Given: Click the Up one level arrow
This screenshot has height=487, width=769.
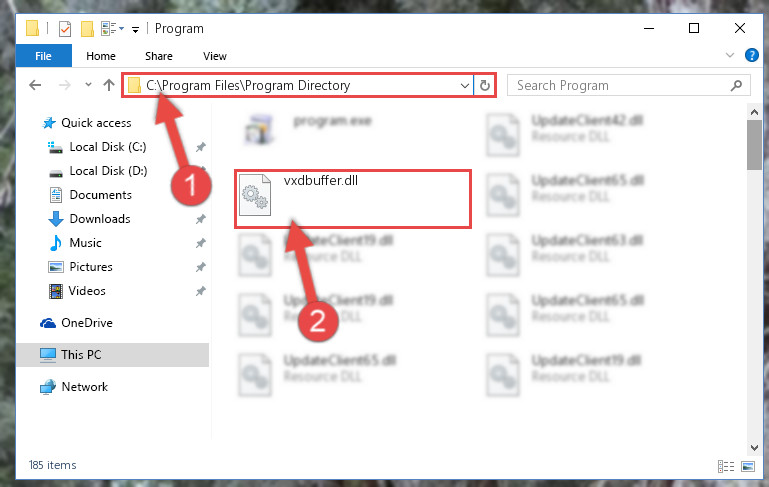Looking at the screenshot, I should [109, 85].
